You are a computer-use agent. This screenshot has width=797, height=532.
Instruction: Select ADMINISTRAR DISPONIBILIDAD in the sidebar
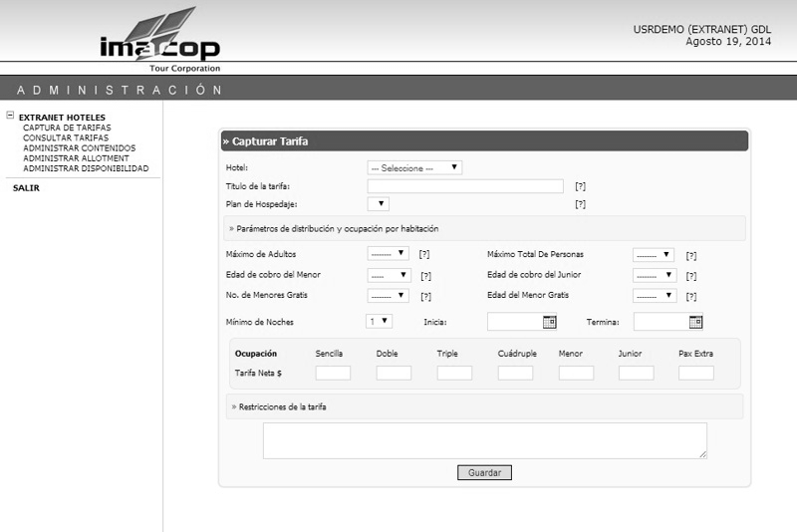point(86,168)
